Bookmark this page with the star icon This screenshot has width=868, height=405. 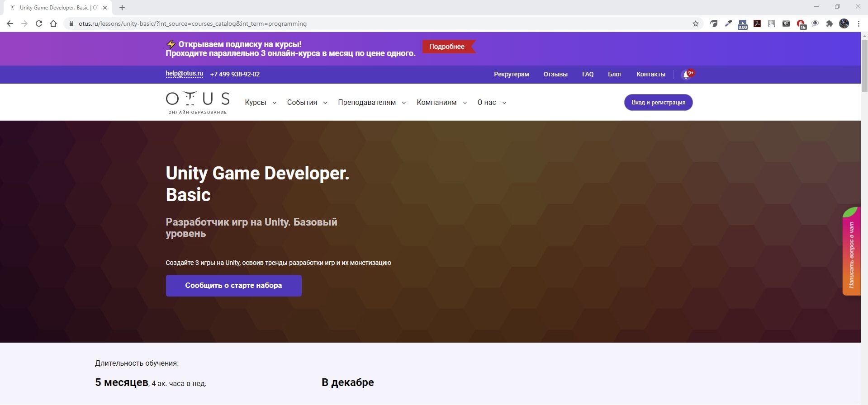coord(696,24)
